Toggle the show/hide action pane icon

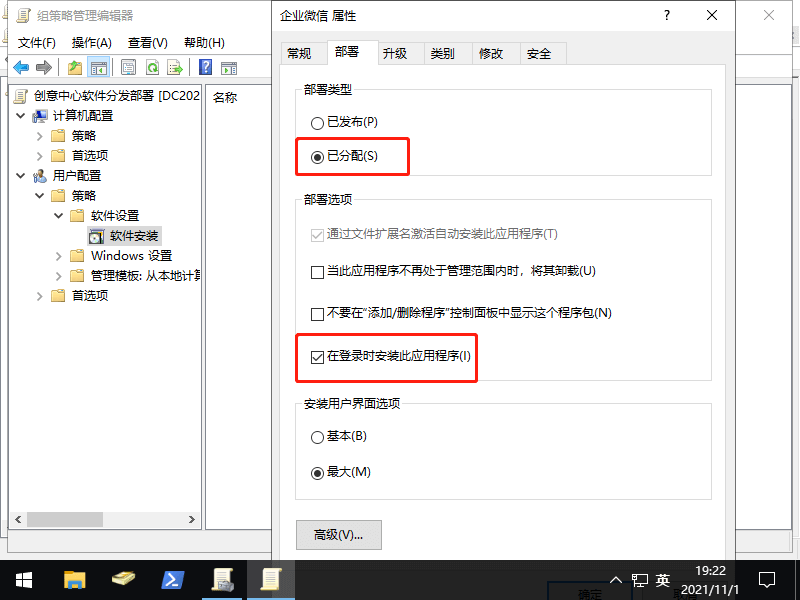[x=229, y=67]
